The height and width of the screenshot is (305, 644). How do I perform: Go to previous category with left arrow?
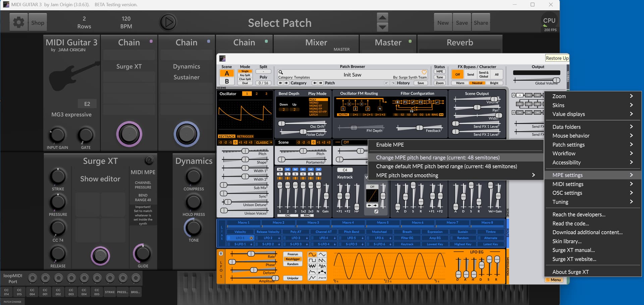281,83
